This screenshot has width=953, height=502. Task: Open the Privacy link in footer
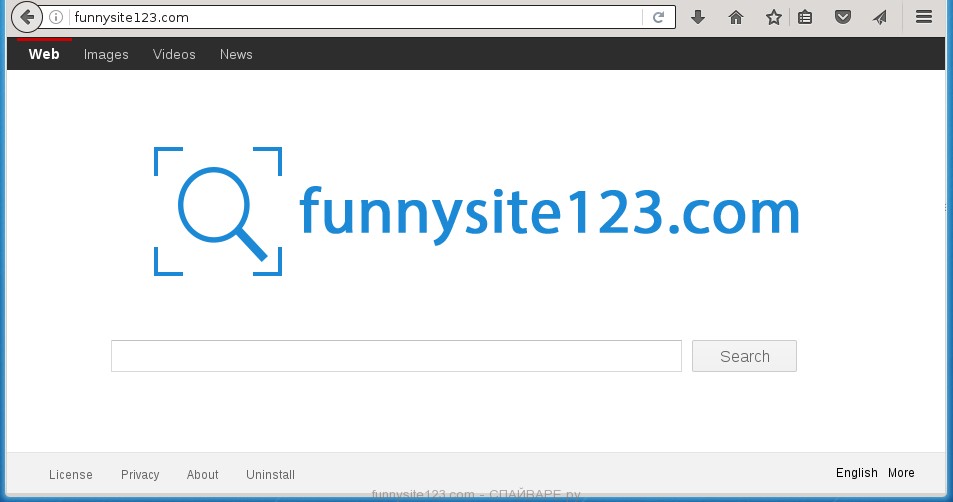[140, 475]
